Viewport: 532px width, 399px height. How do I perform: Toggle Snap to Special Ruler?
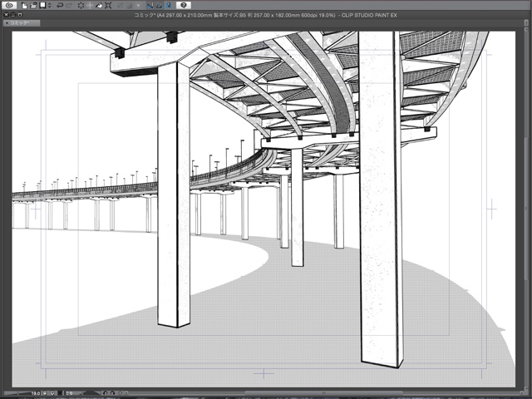pos(160,5)
